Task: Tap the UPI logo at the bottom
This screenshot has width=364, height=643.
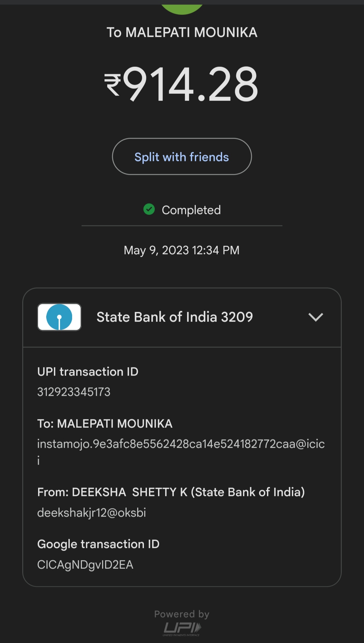Action: tap(182, 628)
